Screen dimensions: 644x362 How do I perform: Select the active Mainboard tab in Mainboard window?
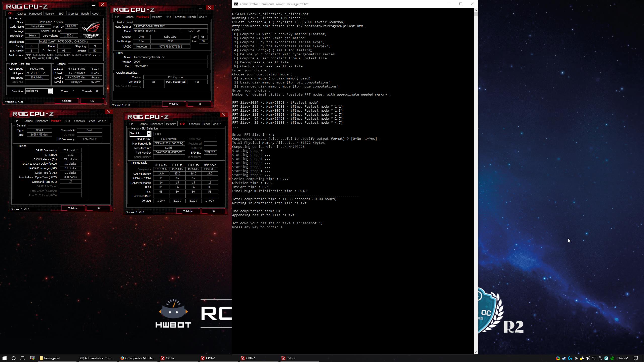click(143, 17)
